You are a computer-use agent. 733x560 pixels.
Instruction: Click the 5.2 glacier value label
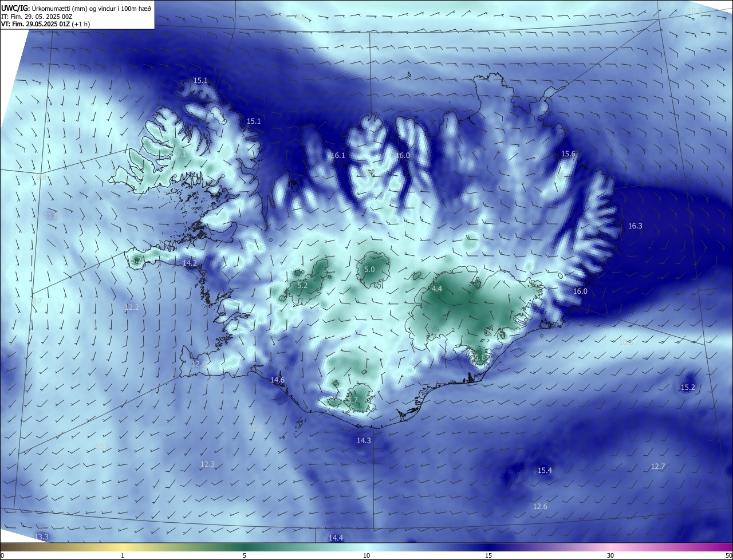pyautogui.click(x=303, y=285)
